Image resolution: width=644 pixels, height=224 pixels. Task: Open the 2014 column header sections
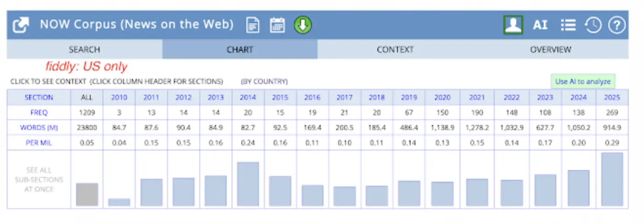(x=247, y=98)
